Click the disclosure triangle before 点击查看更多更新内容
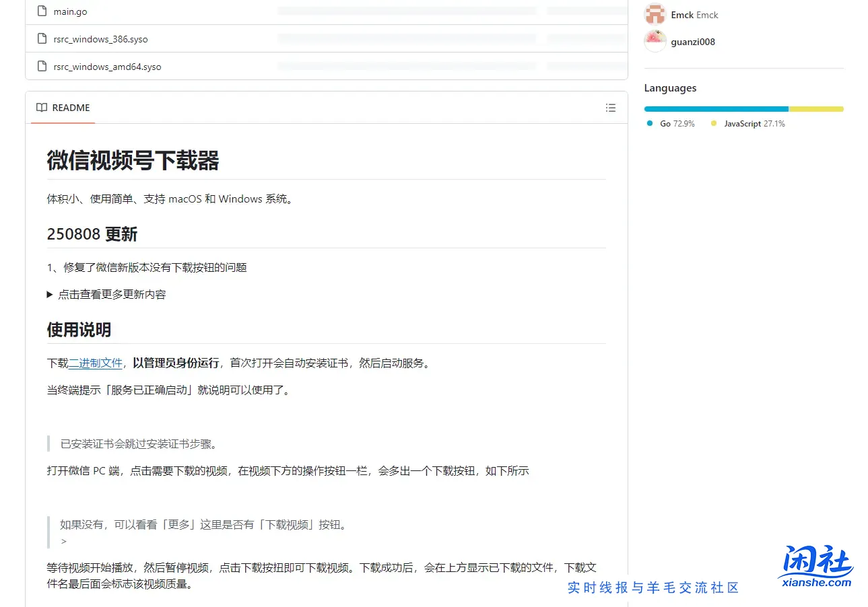This screenshot has width=868, height=607. [49, 294]
